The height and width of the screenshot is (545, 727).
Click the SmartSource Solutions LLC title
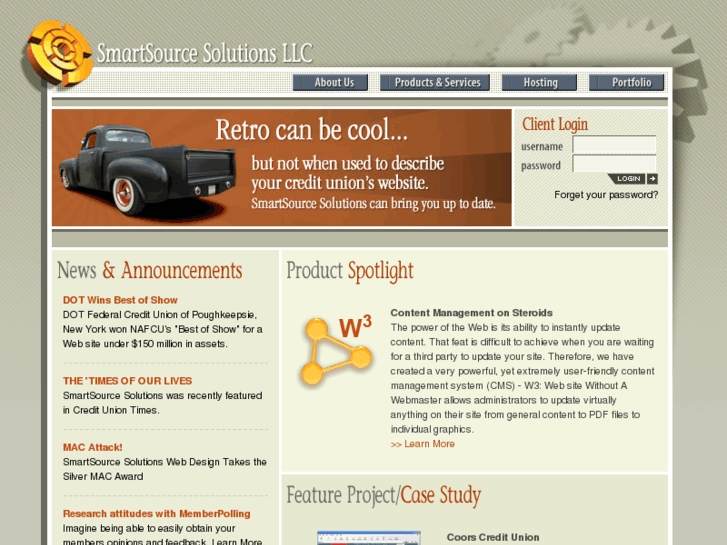point(204,53)
